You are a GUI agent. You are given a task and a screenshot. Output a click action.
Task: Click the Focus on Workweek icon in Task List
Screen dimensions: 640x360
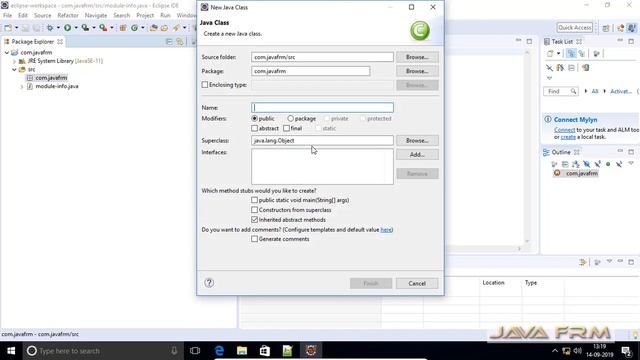coord(596,53)
